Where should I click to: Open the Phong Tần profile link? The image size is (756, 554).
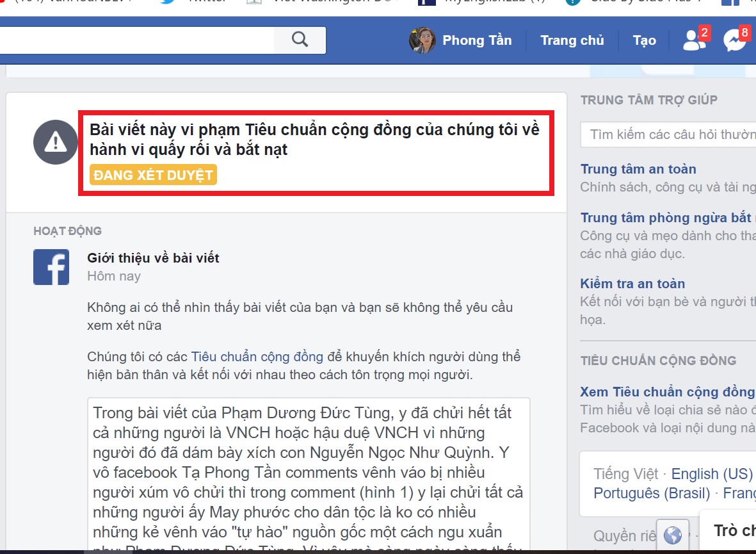tap(477, 40)
